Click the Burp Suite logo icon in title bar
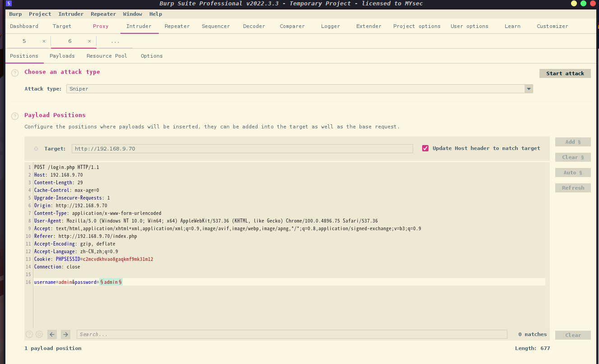599x364 pixels. click(x=9, y=4)
